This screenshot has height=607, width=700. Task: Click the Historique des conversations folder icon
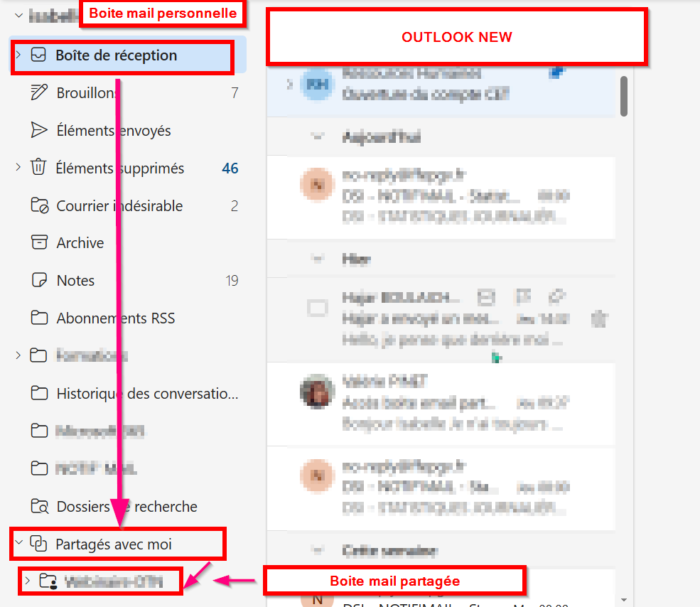(x=39, y=393)
